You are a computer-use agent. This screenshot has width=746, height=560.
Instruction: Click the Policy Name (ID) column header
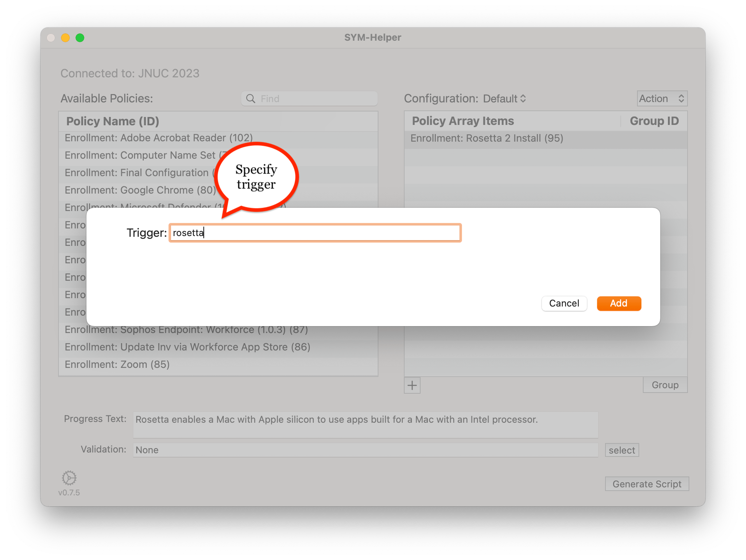pos(113,121)
